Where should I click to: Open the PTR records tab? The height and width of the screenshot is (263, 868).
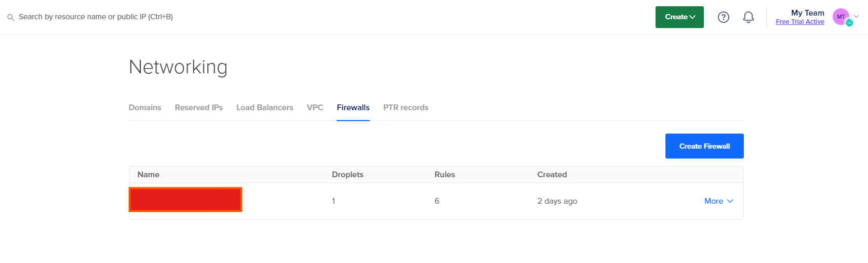coord(406,108)
